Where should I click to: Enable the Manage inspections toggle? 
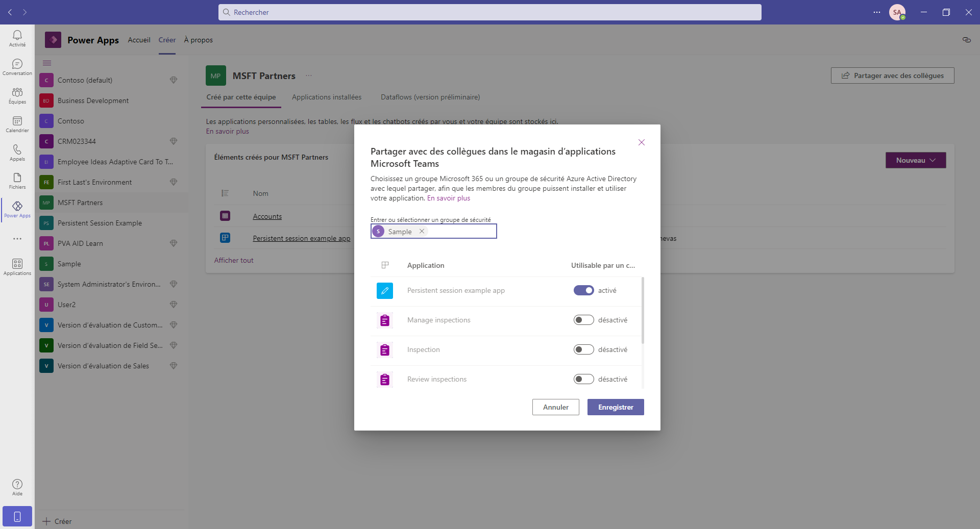[x=584, y=320]
